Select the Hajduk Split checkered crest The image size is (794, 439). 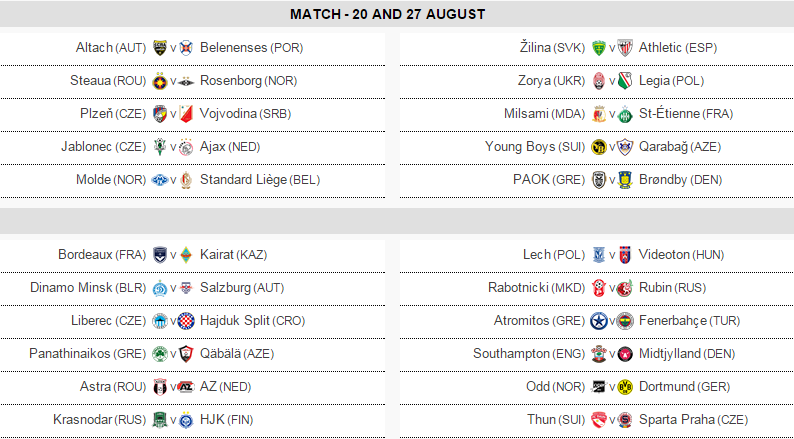click(x=186, y=321)
